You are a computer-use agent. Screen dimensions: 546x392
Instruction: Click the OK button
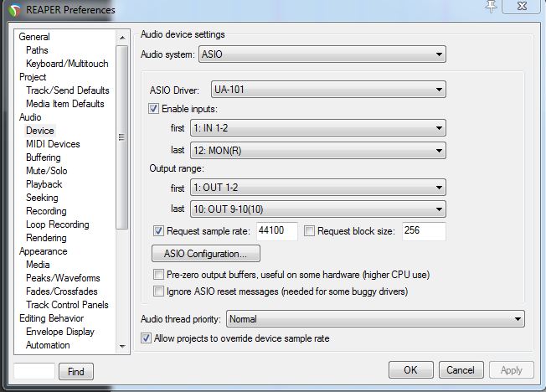point(411,370)
